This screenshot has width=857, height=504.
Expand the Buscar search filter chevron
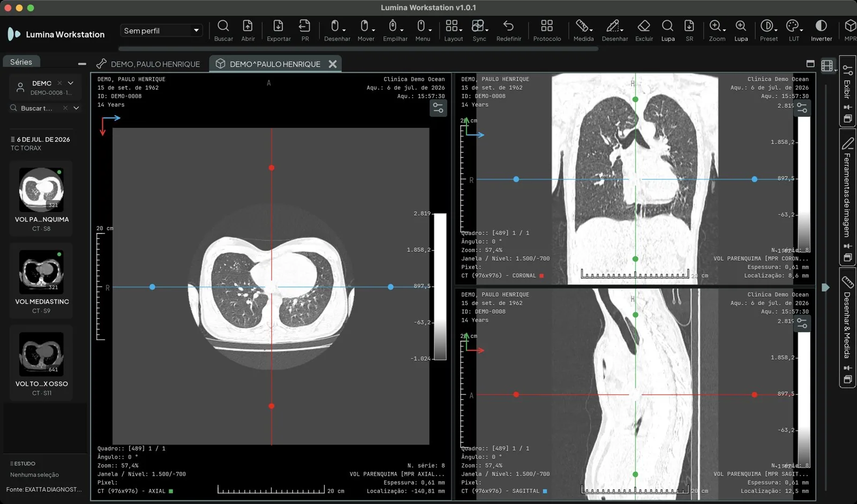coord(76,108)
